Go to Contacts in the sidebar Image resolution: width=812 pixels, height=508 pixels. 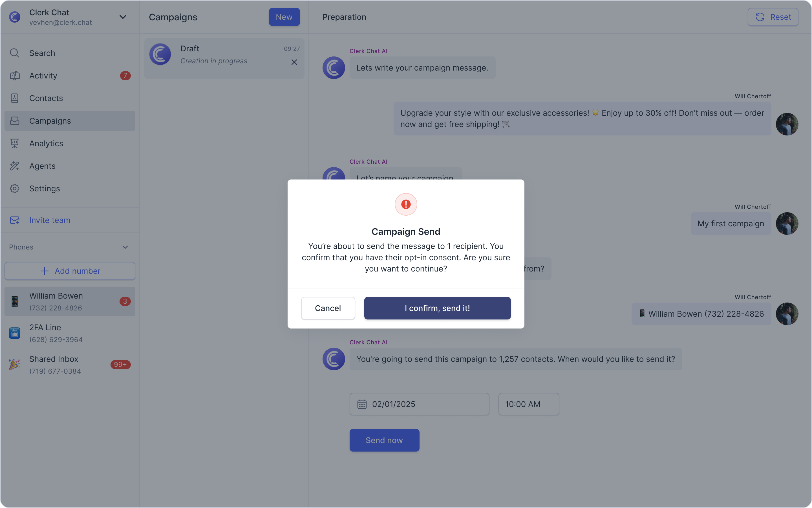pyautogui.click(x=70, y=98)
